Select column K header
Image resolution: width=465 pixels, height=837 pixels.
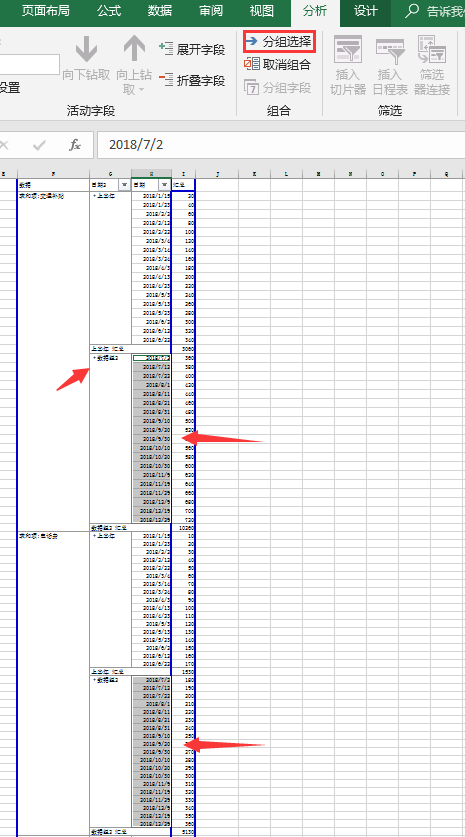(254, 174)
